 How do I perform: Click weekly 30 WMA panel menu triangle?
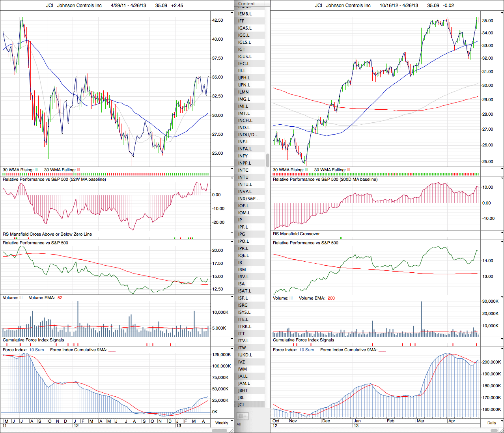tap(232, 169)
